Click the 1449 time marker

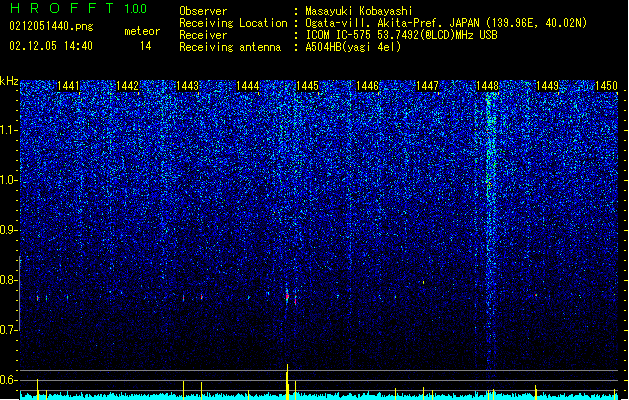tap(548, 86)
